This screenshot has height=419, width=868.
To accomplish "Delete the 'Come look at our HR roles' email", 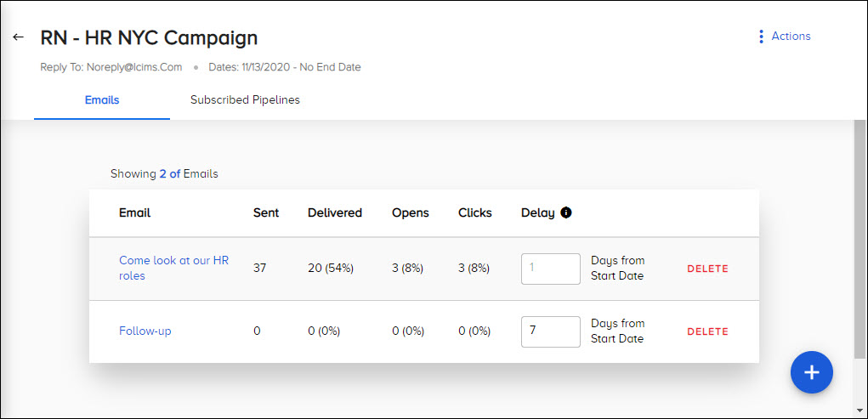I will coord(707,269).
